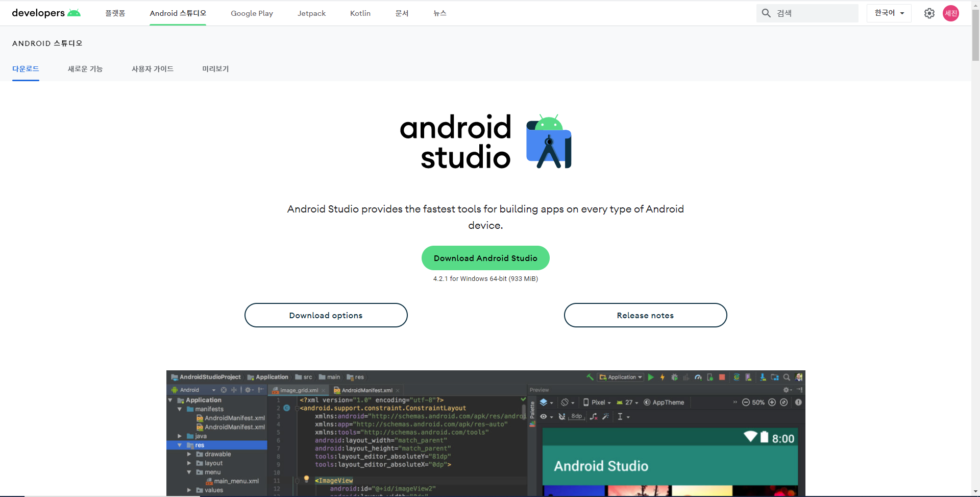980x497 pixels.
Task: Click the Download Android Studio green button
Action: [485, 258]
